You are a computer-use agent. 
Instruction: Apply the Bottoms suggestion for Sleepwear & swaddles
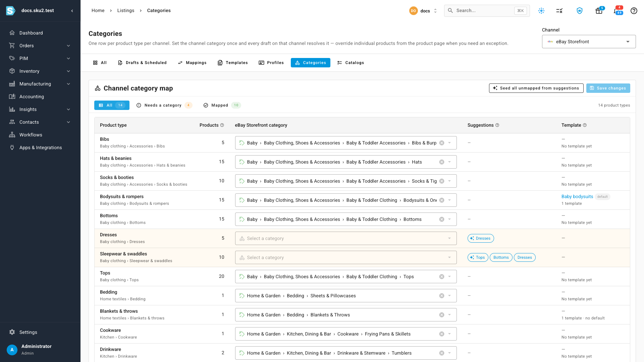[501, 257]
